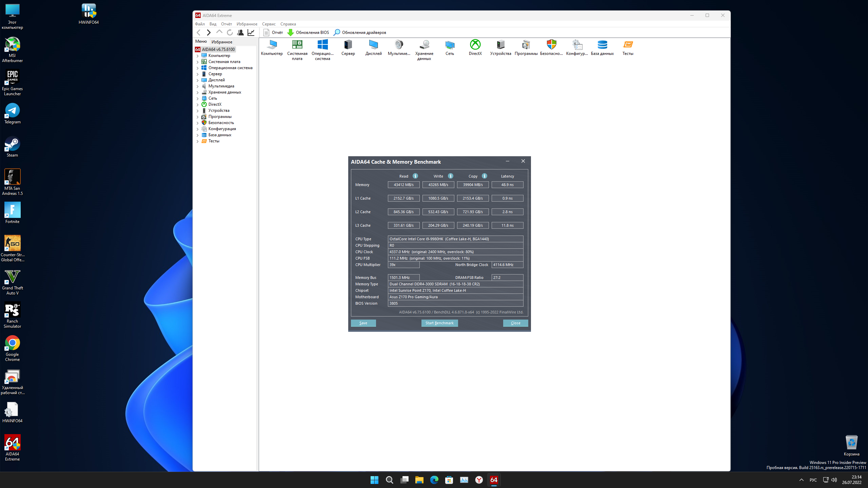Expand the Компьютер tree node
Viewport: 868px width, 488px height.
(x=198, y=56)
